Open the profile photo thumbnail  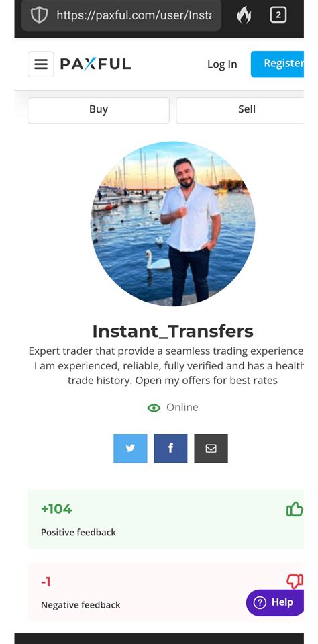click(x=172, y=224)
